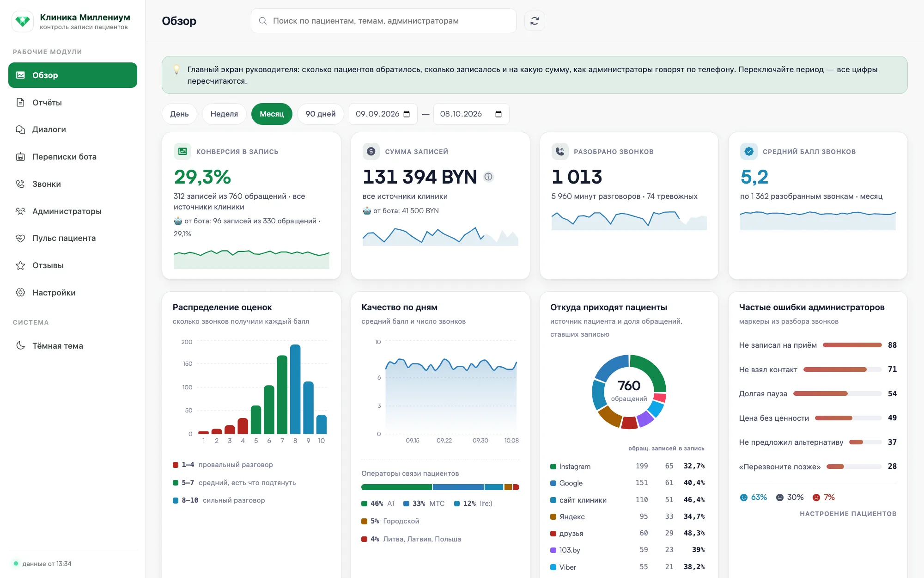924x578 pixels.
Task: Select the День period filter
Action: [x=179, y=114]
